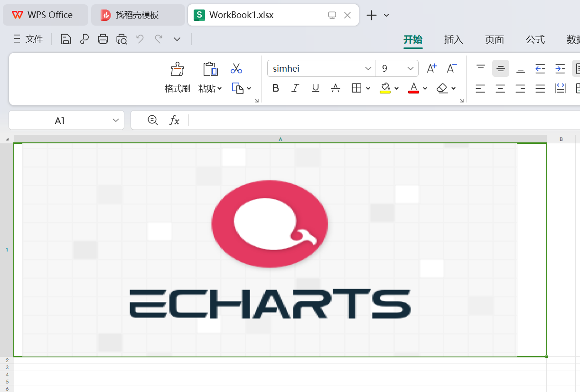The image size is (580, 392).
Task: Decrease font size with the A- icon
Action: (x=452, y=68)
